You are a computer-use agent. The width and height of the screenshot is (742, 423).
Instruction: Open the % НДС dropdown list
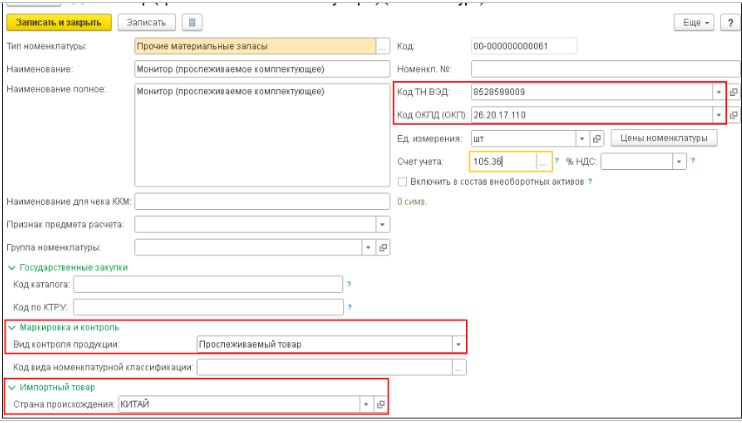[x=677, y=161]
